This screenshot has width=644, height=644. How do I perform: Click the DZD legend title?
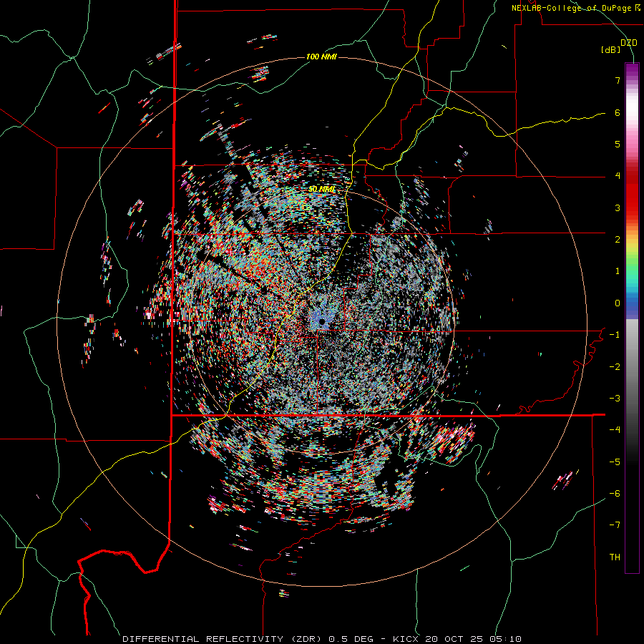629,42
